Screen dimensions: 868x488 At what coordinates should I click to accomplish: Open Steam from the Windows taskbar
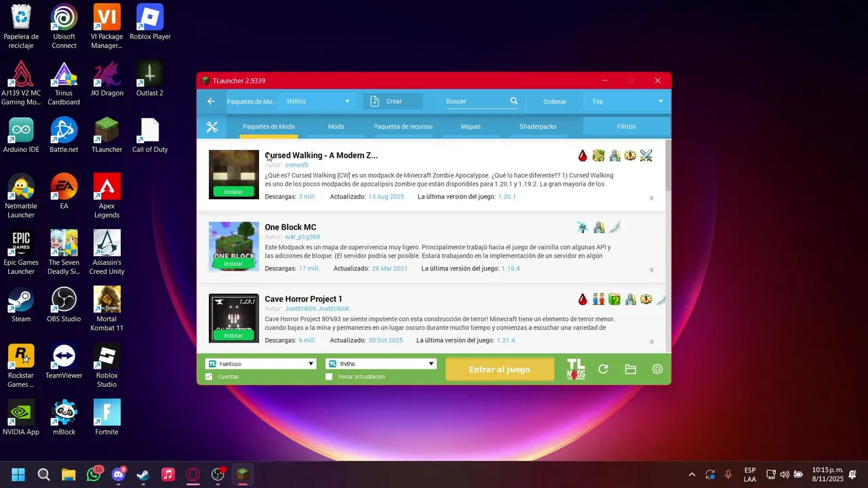tap(143, 474)
